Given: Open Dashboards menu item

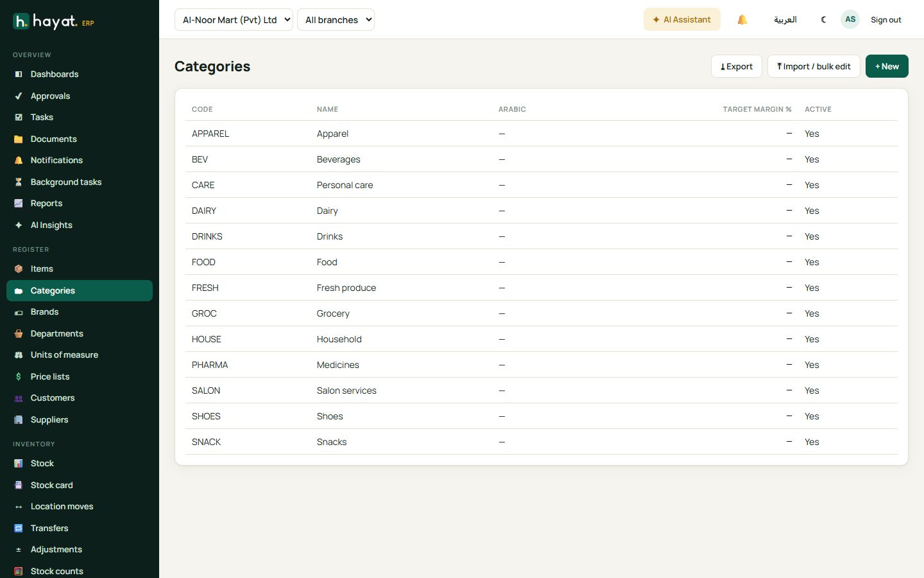Looking at the screenshot, I should point(80,74).
